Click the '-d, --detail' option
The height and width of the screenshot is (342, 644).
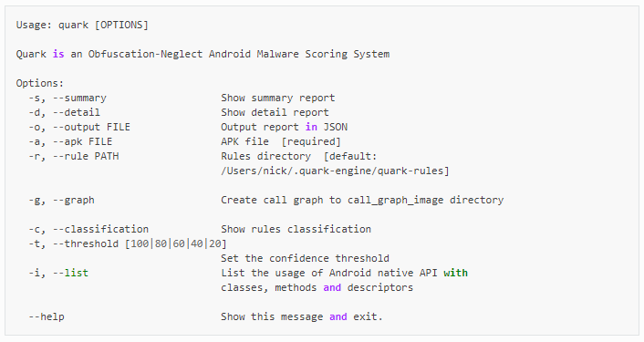[x=64, y=112]
